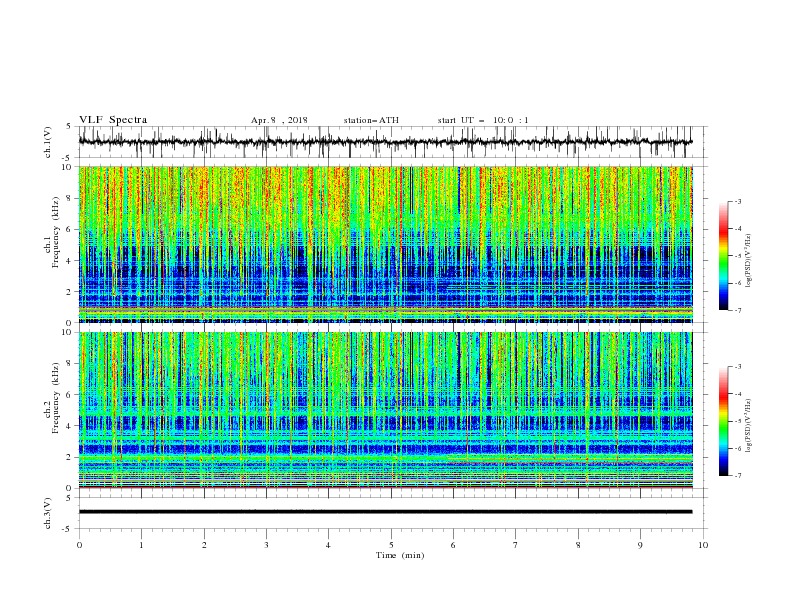Select the "start UT = 10:0 :1" text
Image resolution: width=792 pixels, height=612 pixels.
(483, 120)
